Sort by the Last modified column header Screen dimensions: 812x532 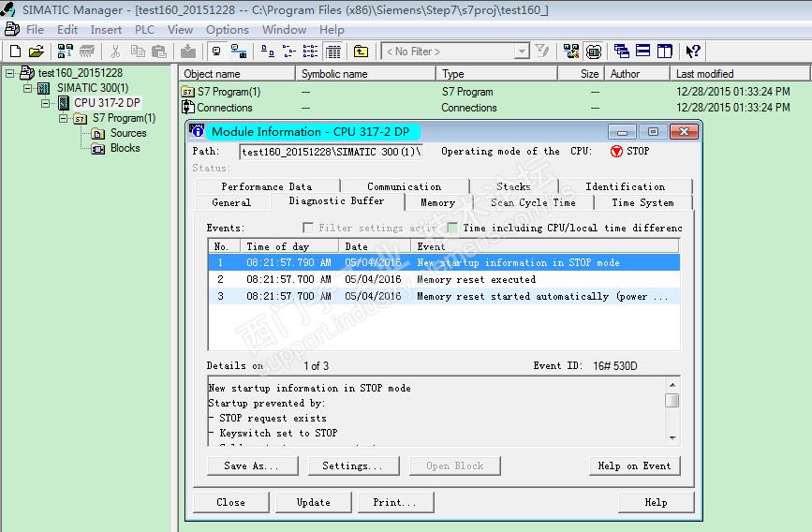point(740,74)
